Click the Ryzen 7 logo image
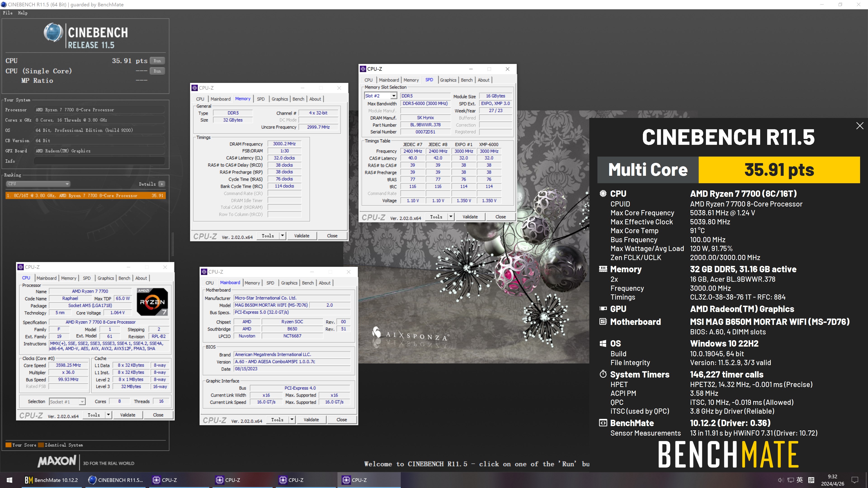Screen dimensions: 868x488 [x=152, y=302]
